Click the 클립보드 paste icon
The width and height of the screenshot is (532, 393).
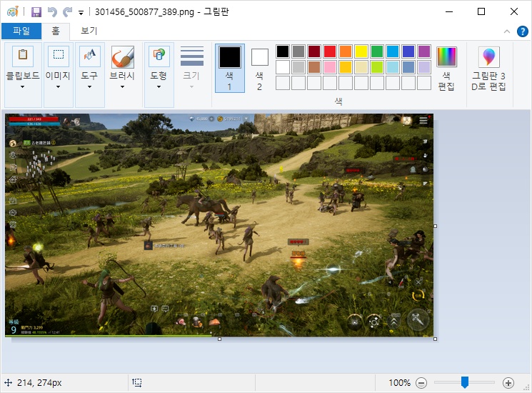pyautogui.click(x=23, y=56)
